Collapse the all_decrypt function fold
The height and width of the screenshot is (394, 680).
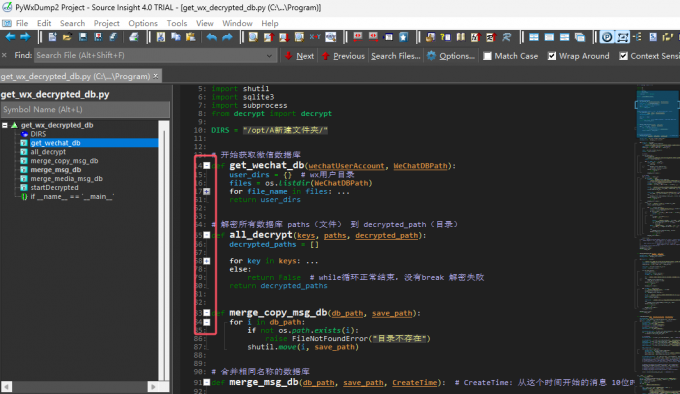(x=207, y=235)
